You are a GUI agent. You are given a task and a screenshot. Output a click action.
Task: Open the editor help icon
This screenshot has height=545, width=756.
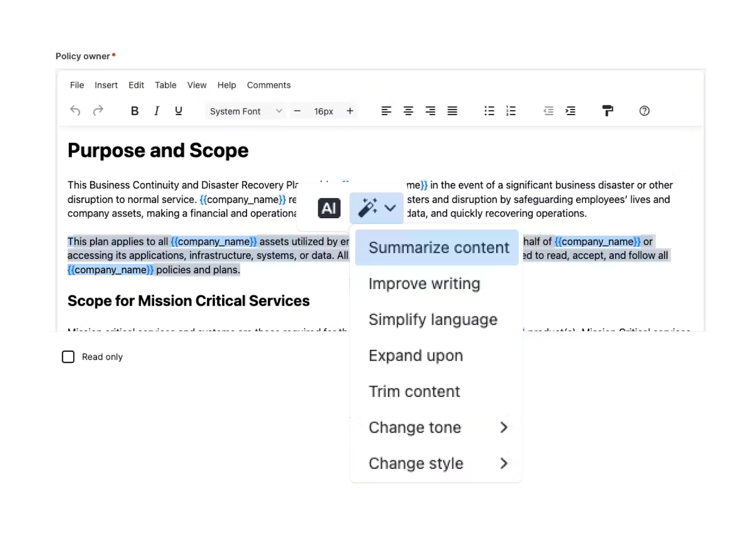tap(644, 111)
